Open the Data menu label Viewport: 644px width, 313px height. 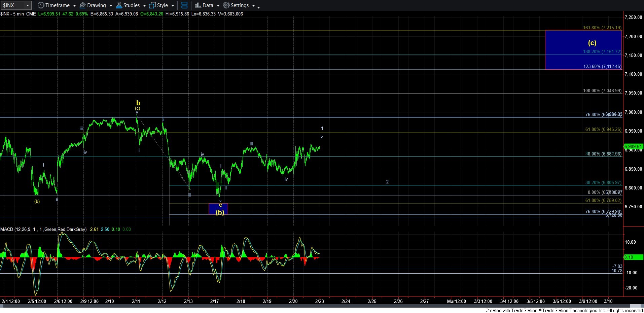tap(208, 5)
